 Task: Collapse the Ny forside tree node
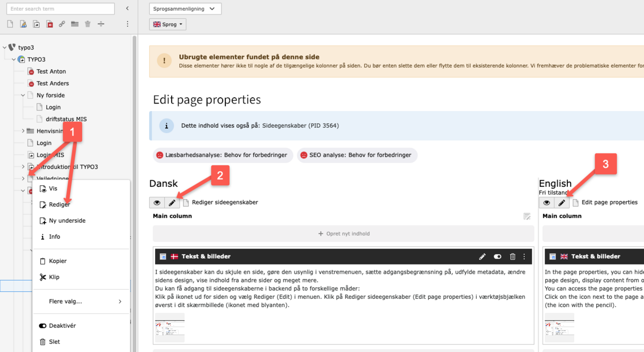[23, 96]
